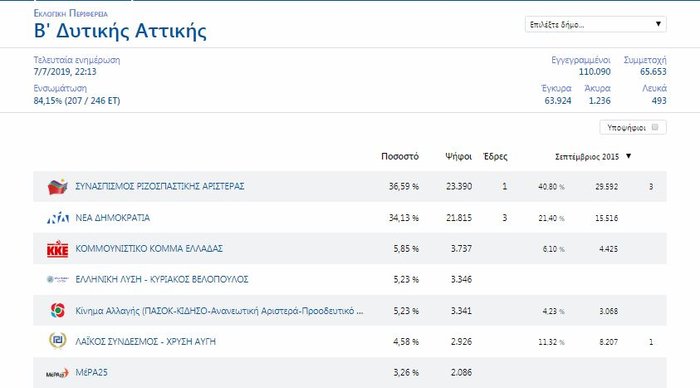Click the 2.086 votes value
Screen dimensions: 700x388
pos(461,372)
